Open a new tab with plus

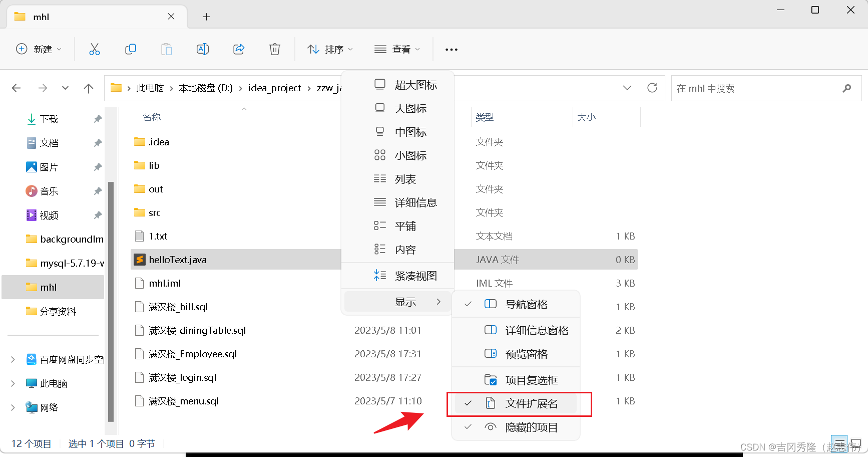(x=206, y=17)
